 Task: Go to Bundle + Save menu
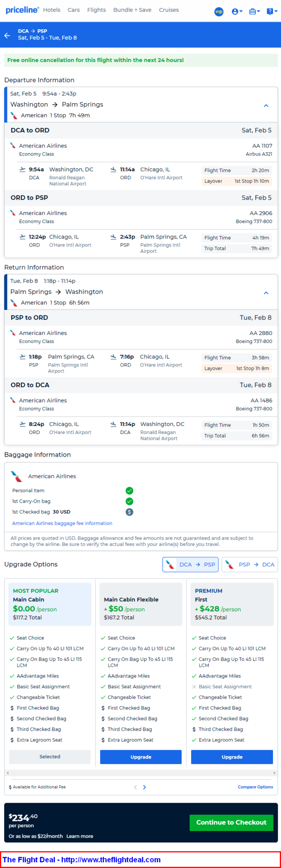tap(133, 10)
